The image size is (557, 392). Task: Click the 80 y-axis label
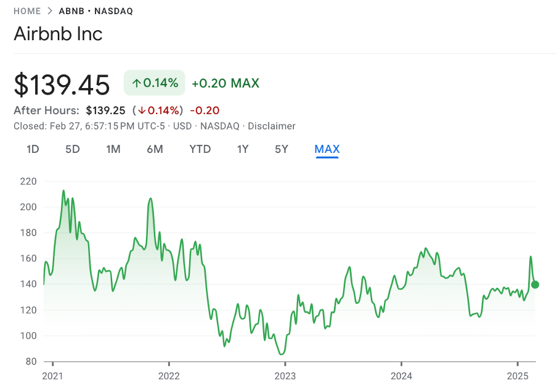pyautogui.click(x=31, y=361)
